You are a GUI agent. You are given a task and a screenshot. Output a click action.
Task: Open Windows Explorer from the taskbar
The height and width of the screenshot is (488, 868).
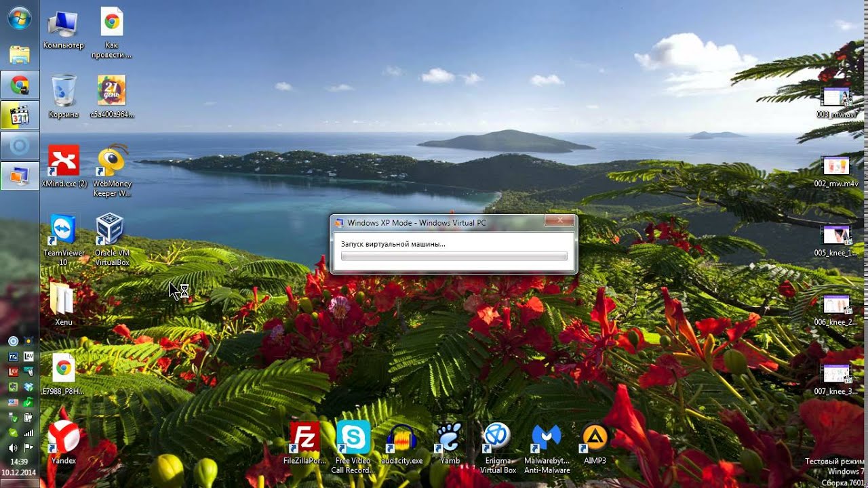[x=19, y=54]
